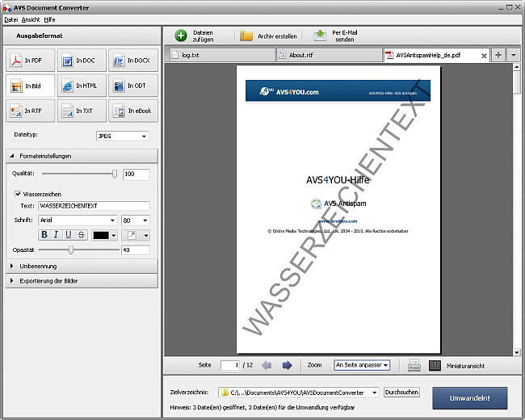Send by email with Per E-Mail senden

coord(335,36)
